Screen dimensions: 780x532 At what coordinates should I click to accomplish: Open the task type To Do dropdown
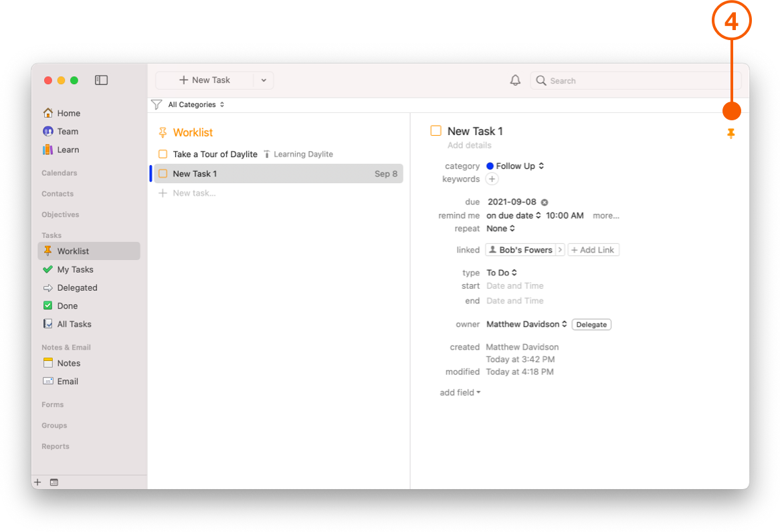[x=502, y=272]
